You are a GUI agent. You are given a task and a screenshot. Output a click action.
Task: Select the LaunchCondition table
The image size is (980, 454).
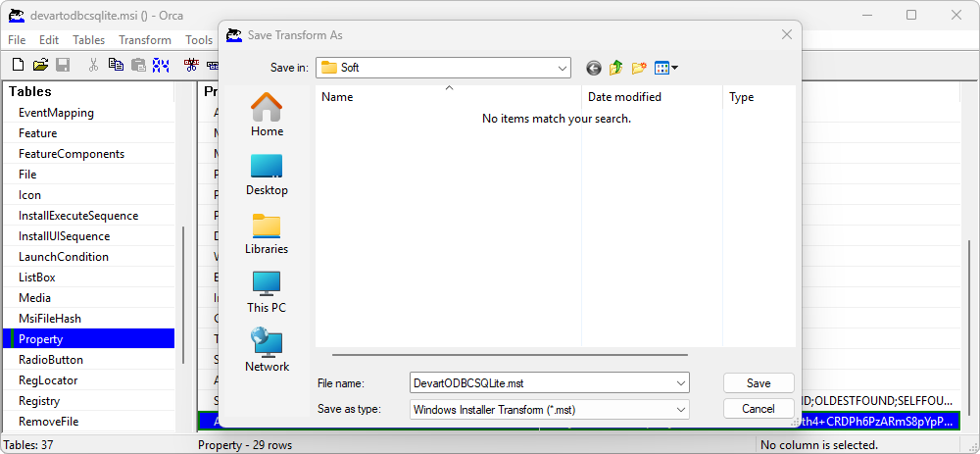click(89, 257)
